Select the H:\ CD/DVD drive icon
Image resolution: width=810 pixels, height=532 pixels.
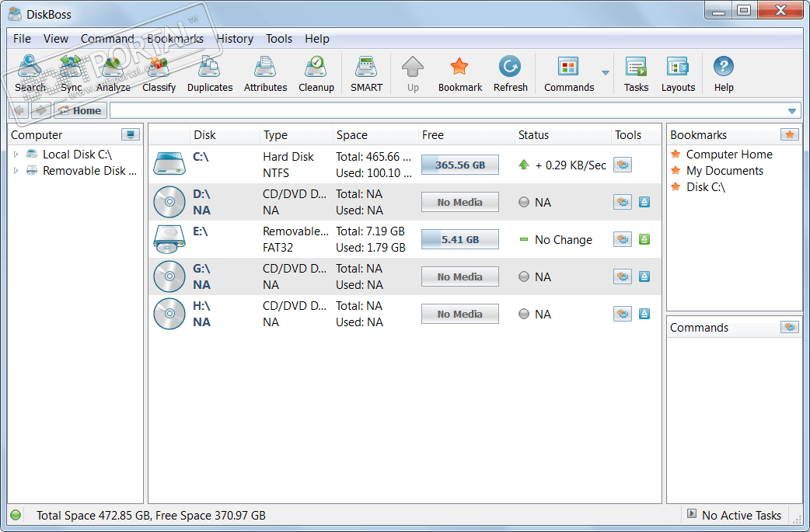[169, 314]
